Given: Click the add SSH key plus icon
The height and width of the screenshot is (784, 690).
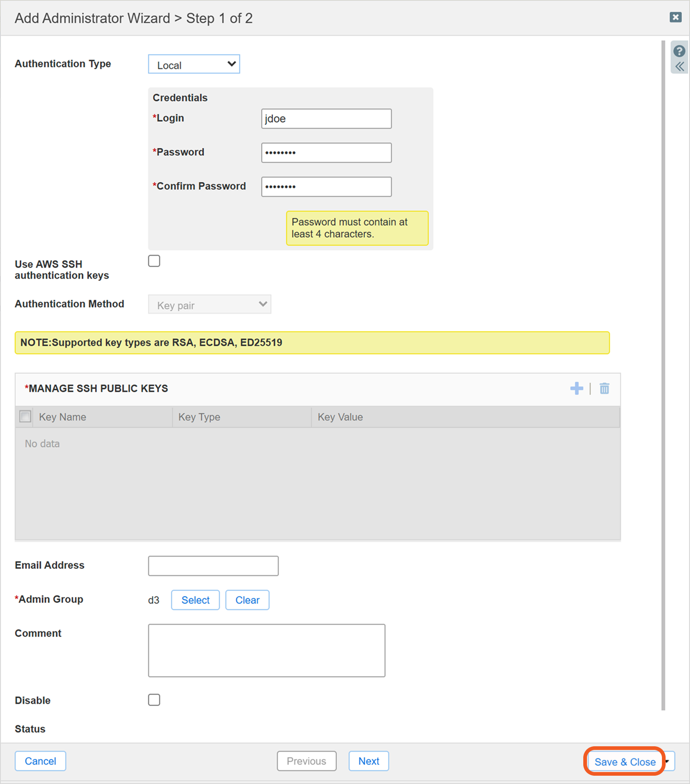Looking at the screenshot, I should 576,388.
